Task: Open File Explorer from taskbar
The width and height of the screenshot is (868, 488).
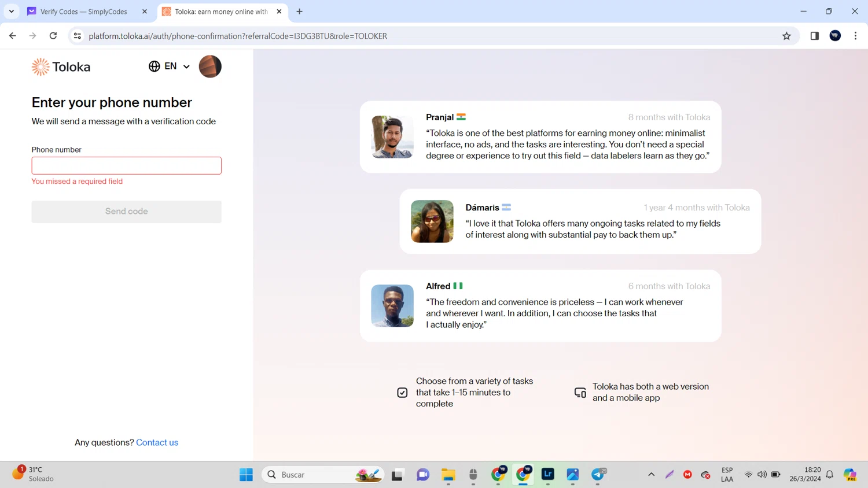Action: (x=448, y=475)
